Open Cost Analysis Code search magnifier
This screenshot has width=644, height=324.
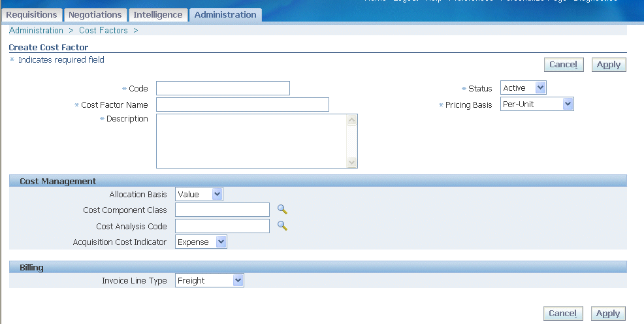(282, 225)
